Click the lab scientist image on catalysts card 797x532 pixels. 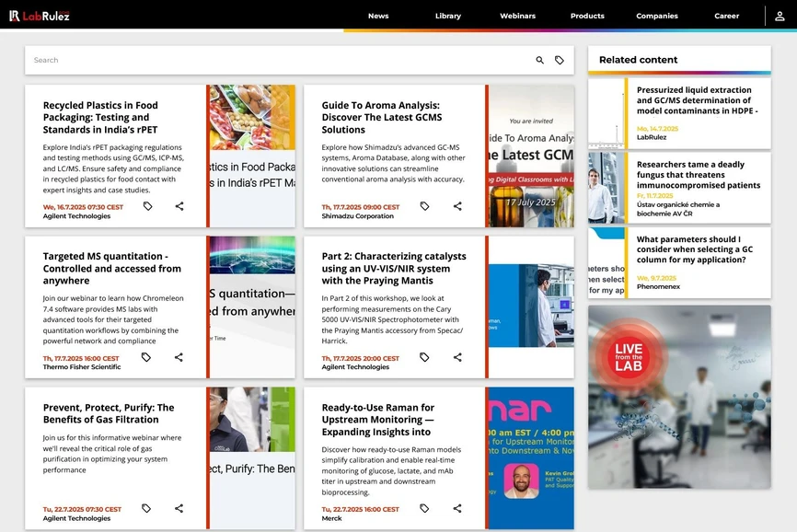(531, 306)
